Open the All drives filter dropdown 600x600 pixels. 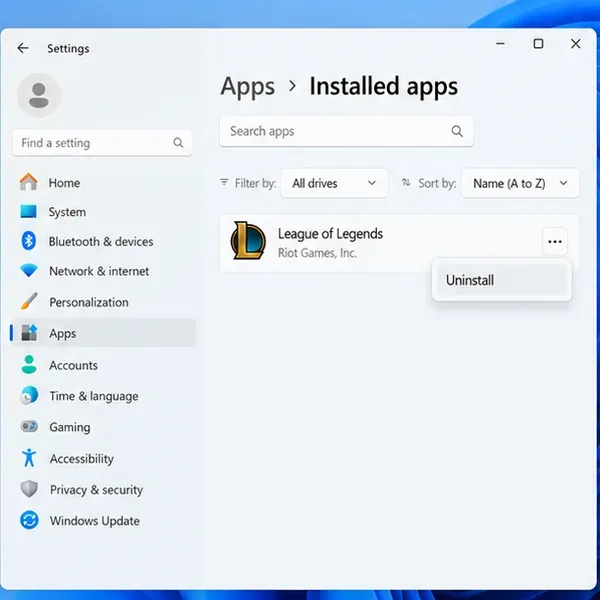click(x=334, y=183)
